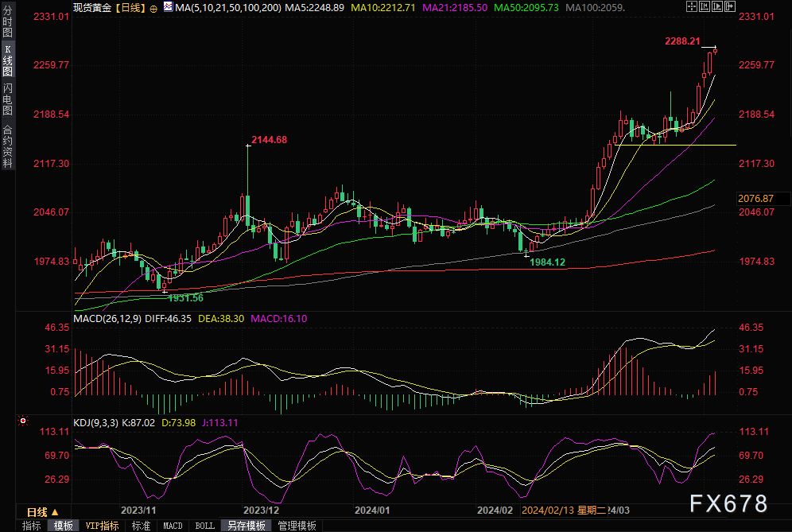Apply the 标准 template
Screen dimensions: 792x532
point(141,526)
